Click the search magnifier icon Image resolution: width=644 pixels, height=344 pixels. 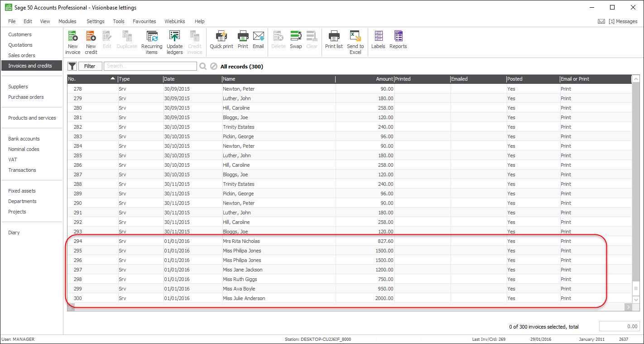tap(203, 66)
